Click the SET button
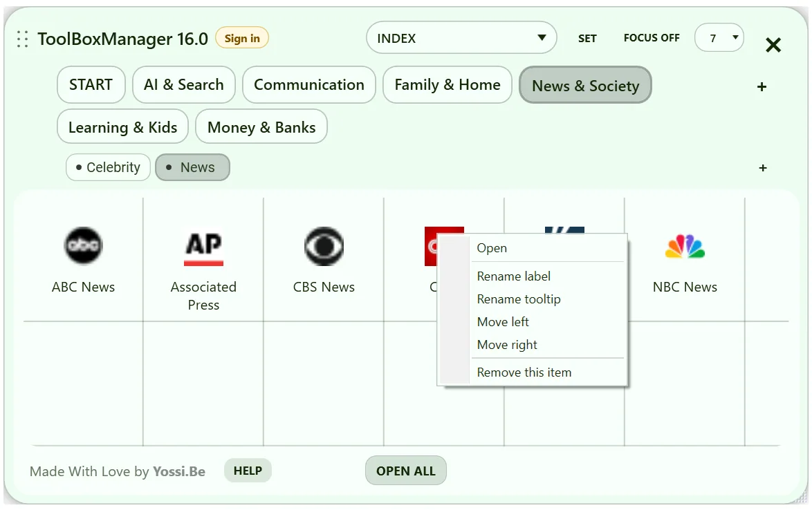This screenshot has width=812, height=510. pos(587,39)
